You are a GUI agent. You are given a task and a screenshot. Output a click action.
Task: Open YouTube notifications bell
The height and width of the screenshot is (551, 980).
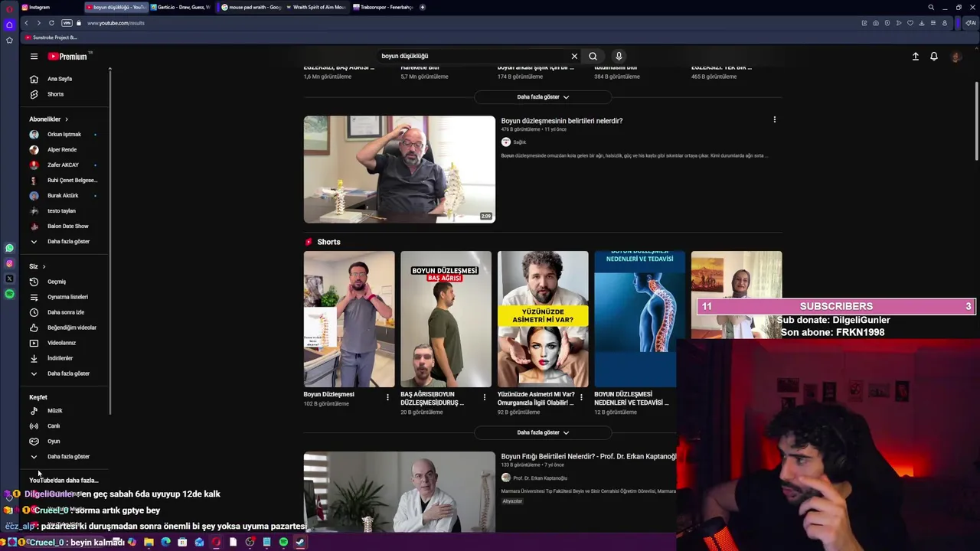click(x=934, y=56)
